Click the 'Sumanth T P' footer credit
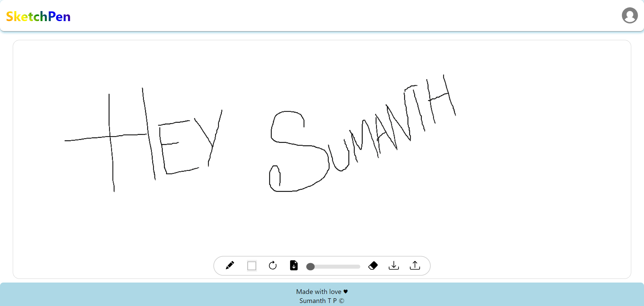 318,301
